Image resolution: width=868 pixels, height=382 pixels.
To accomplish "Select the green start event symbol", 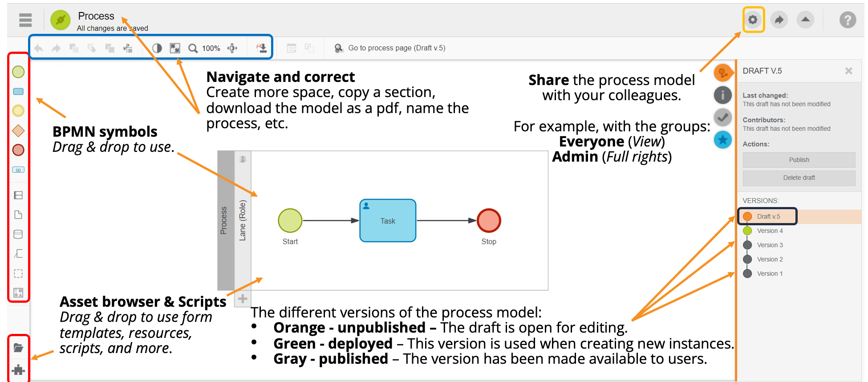I will [x=18, y=72].
